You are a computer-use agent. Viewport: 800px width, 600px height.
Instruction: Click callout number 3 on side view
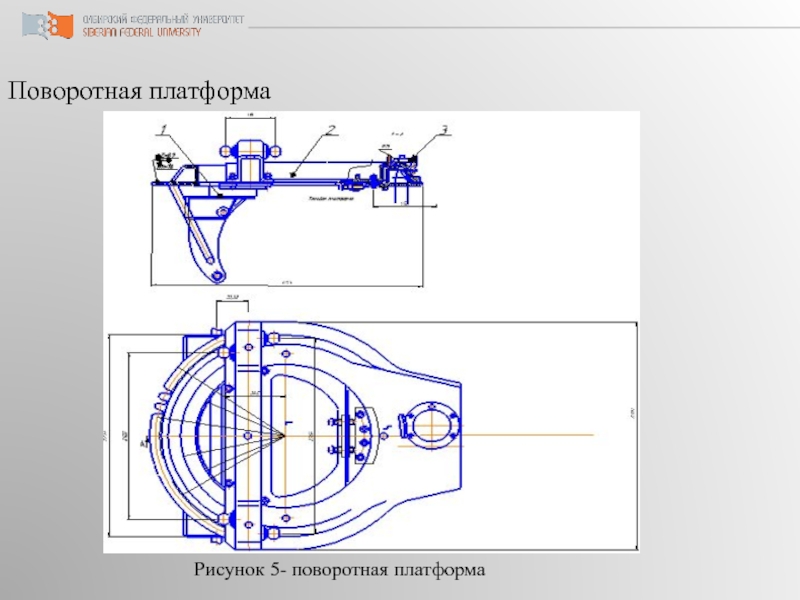pyautogui.click(x=444, y=128)
